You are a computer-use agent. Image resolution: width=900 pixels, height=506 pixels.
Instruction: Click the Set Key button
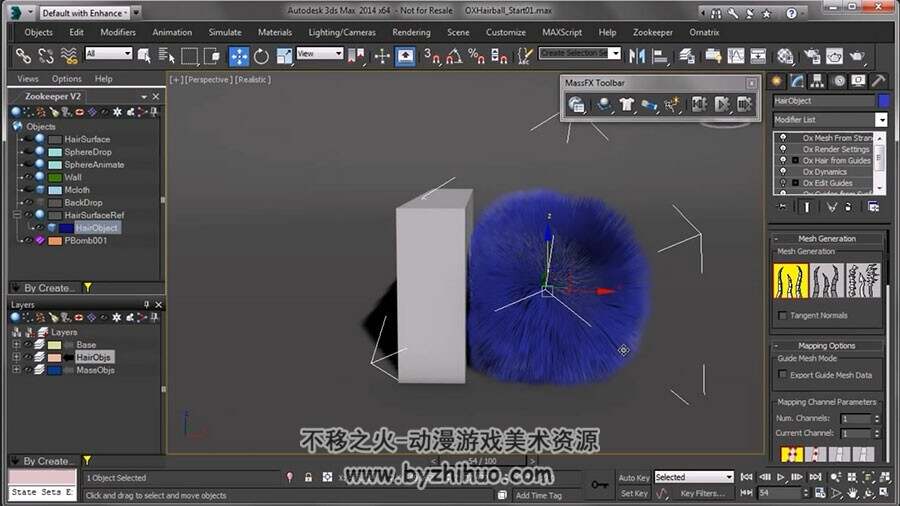(634, 493)
